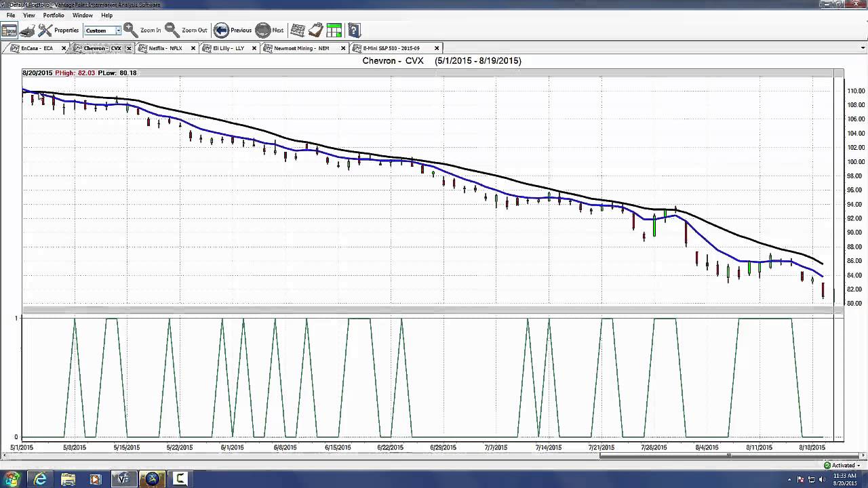Click the VantagePoint VP taskbar icon
Image resolution: width=868 pixels, height=488 pixels.
pyautogui.click(x=123, y=479)
